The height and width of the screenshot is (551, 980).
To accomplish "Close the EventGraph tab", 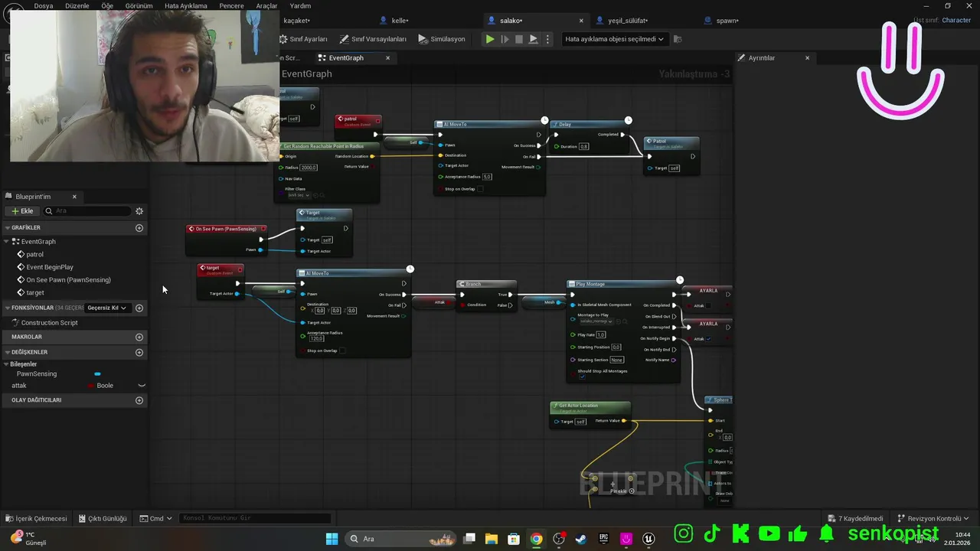I will (x=387, y=57).
